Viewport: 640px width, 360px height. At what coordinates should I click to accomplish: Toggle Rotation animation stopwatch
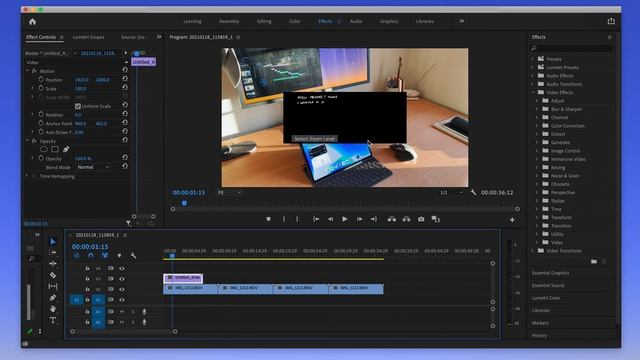click(x=41, y=115)
